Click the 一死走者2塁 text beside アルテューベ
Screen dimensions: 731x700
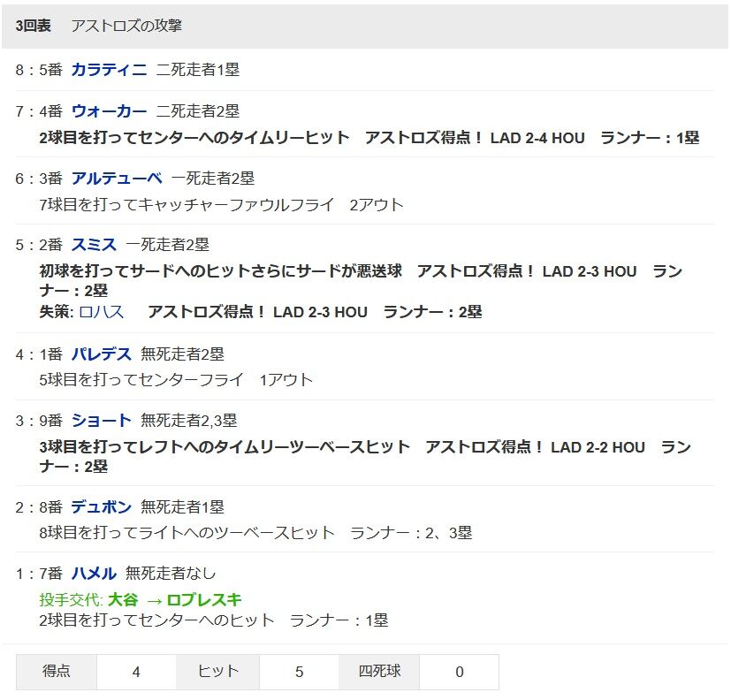tap(213, 178)
